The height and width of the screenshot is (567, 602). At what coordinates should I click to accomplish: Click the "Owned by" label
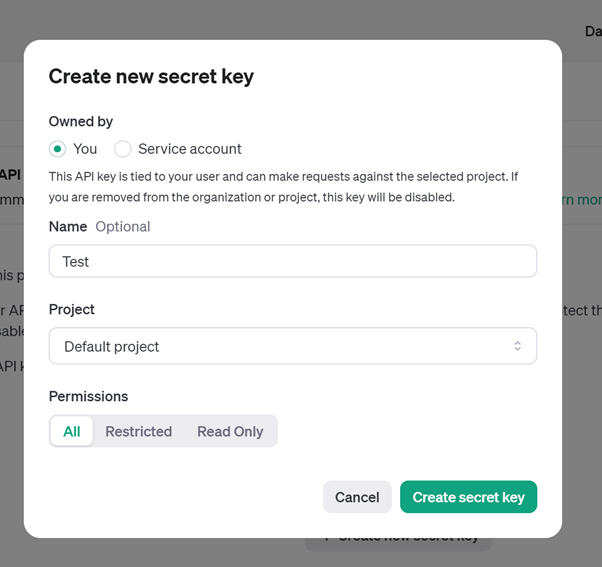coord(81,121)
